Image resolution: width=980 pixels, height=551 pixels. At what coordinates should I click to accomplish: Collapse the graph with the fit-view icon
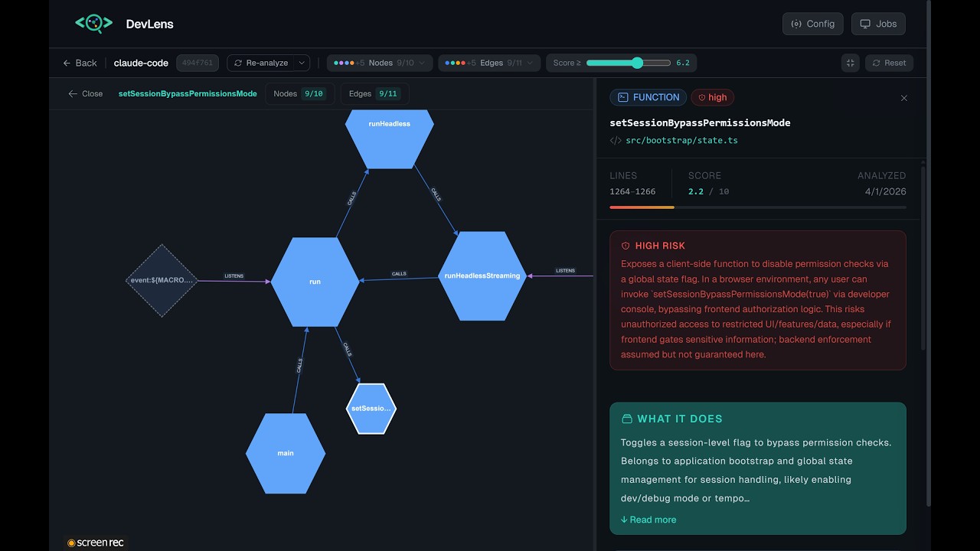pos(850,63)
